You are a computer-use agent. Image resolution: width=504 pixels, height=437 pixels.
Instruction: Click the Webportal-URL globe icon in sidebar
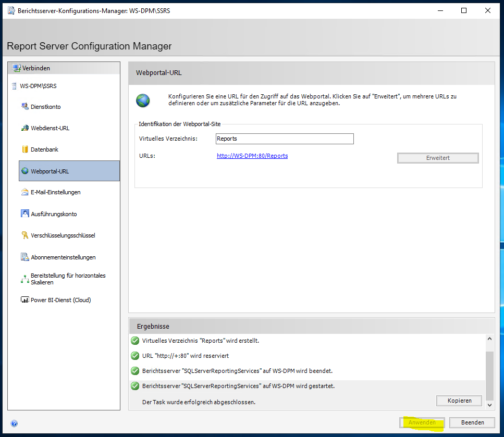coord(24,171)
